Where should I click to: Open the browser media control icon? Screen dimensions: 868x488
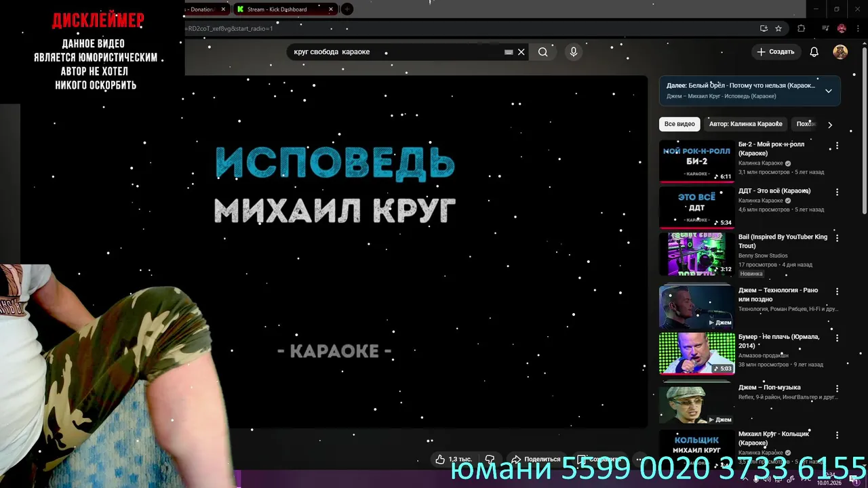(x=825, y=28)
